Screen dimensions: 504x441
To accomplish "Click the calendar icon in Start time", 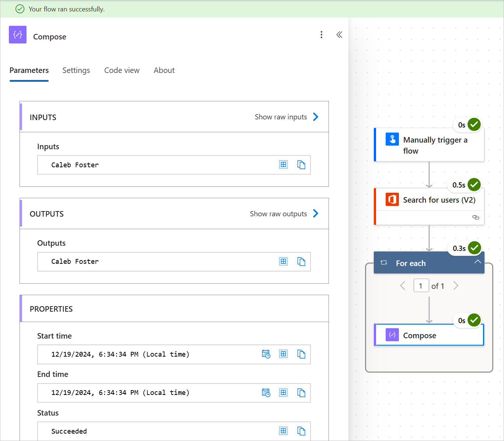I will [x=266, y=354].
